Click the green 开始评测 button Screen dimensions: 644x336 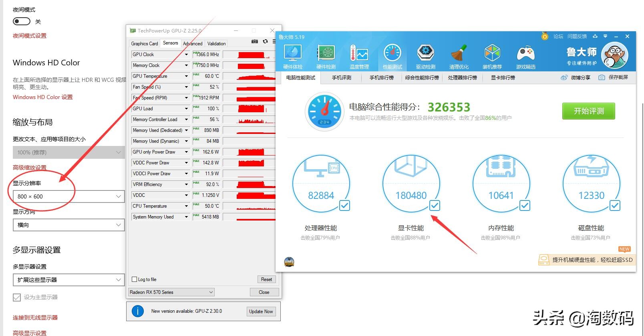[589, 111]
